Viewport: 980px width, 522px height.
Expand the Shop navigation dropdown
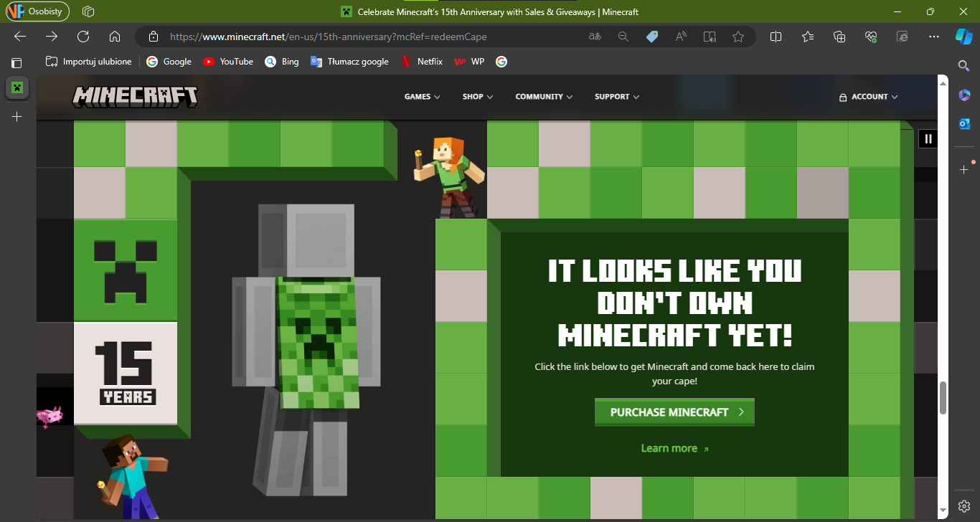pyautogui.click(x=478, y=97)
